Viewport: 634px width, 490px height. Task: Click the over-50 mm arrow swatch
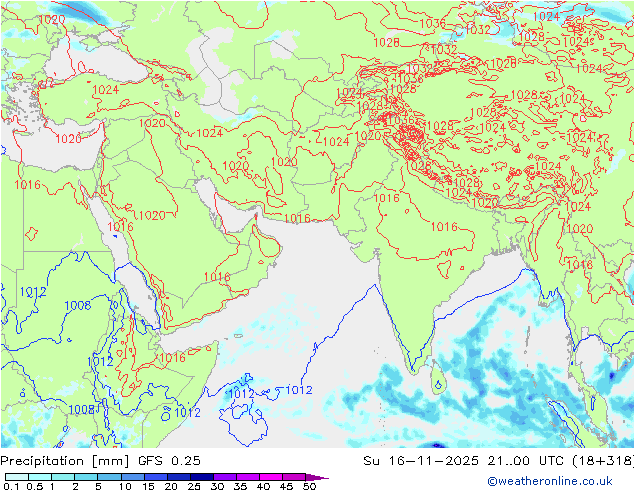[316, 477]
